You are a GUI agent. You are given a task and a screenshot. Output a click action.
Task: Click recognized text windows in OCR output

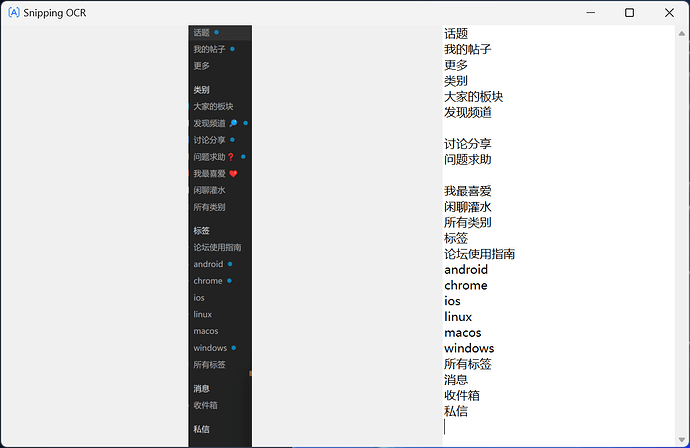tap(469, 348)
